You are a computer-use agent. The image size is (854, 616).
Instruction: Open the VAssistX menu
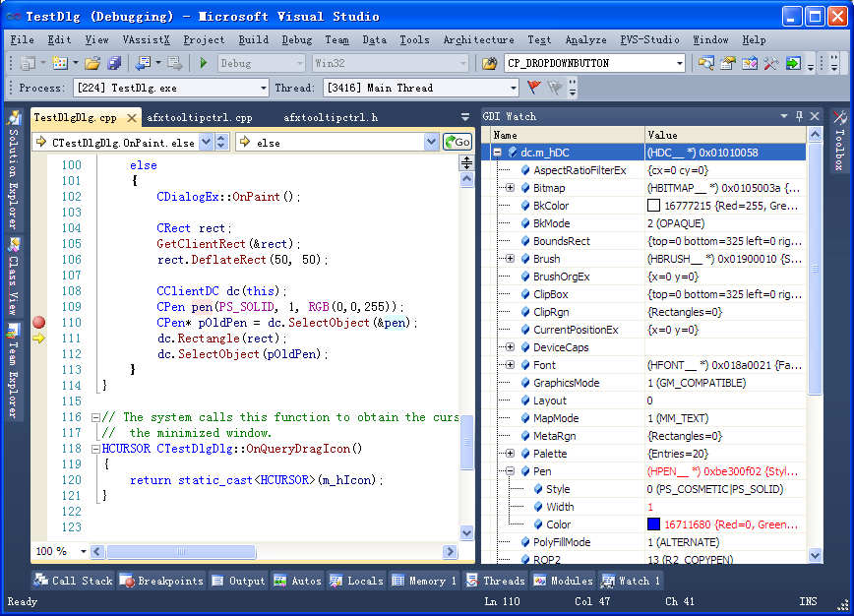(x=146, y=39)
